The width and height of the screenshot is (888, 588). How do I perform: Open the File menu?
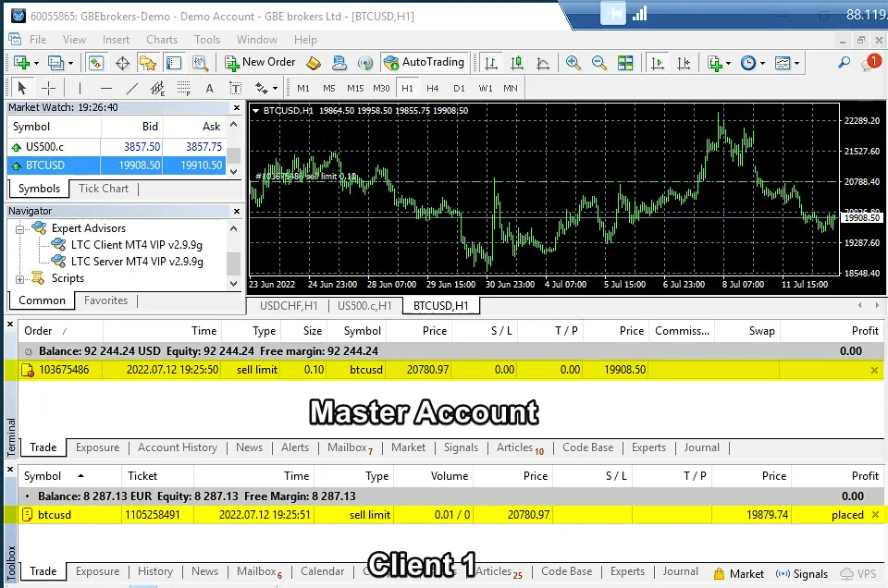click(38, 40)
